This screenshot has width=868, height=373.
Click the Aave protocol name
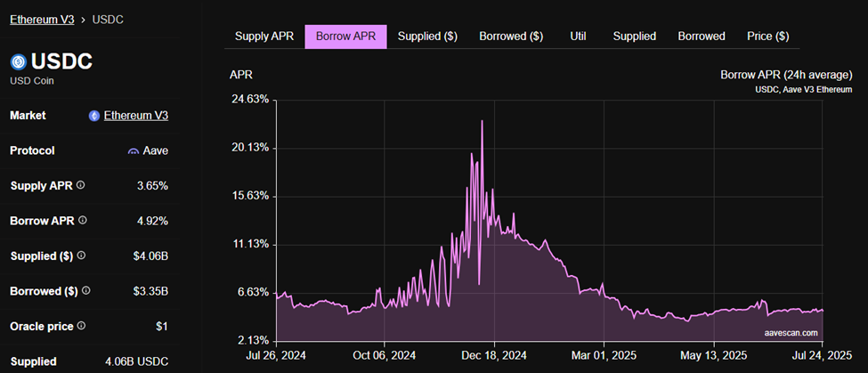tap(156, 151)
